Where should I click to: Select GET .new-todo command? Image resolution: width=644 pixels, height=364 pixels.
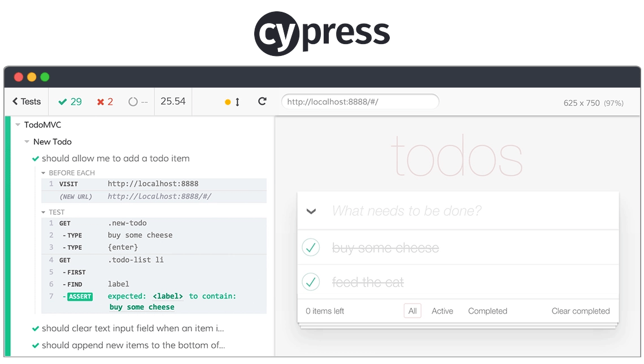[x=154, y=223]
